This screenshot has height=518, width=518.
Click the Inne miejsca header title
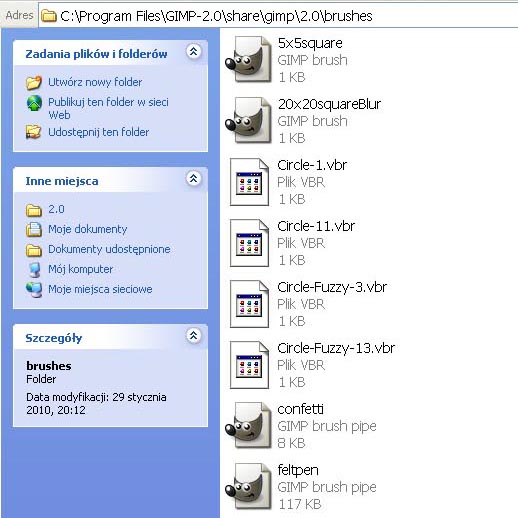coord(62,181)
